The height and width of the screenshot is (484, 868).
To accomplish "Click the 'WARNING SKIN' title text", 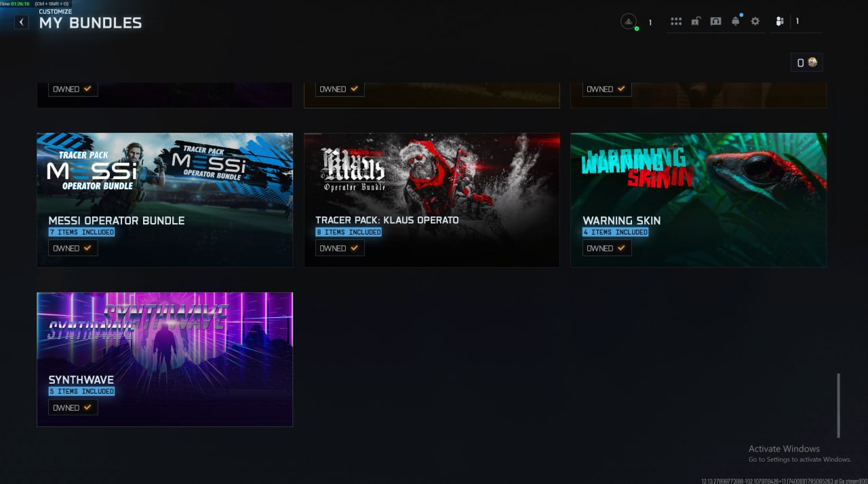I will click(622, 220).
